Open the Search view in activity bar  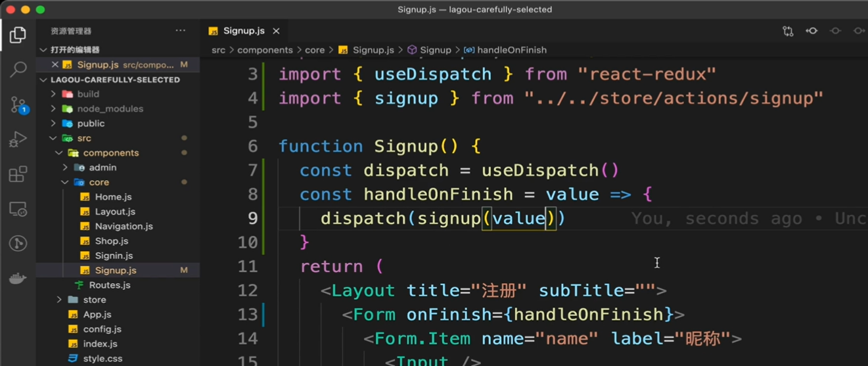[18, 69]
